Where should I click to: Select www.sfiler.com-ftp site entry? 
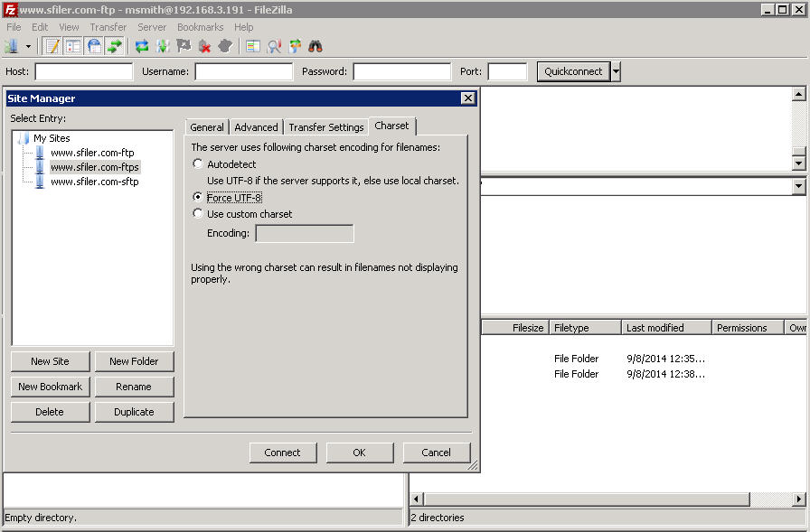click(92, 153)
